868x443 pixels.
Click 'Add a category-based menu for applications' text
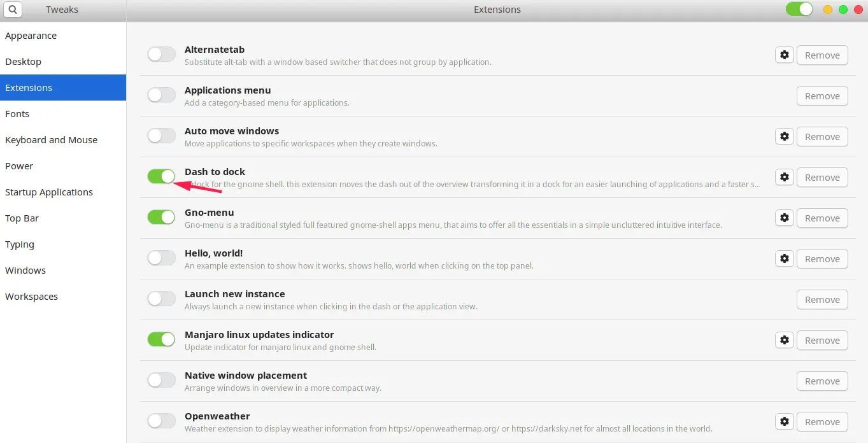tap(267, 103)
